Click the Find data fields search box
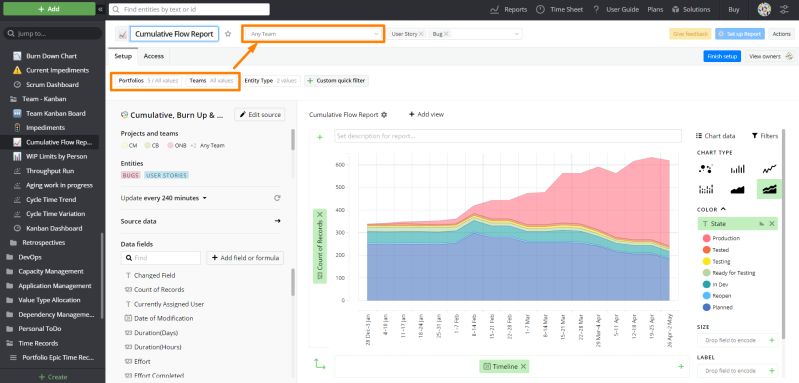The image size is (799, 383). click(x=161, y=258)
